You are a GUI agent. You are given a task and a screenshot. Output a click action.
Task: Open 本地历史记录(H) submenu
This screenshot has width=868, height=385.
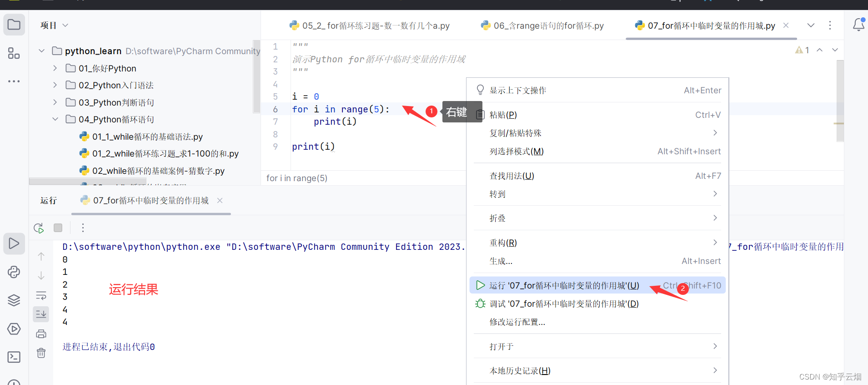pos(597,370)
